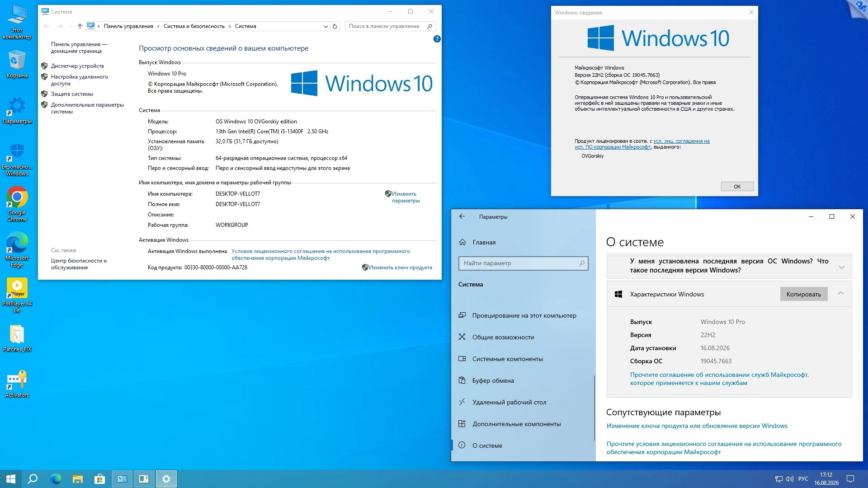Open File Explorer from the taskbar
This screenshot has height=488, width=868.
[78, 479]
